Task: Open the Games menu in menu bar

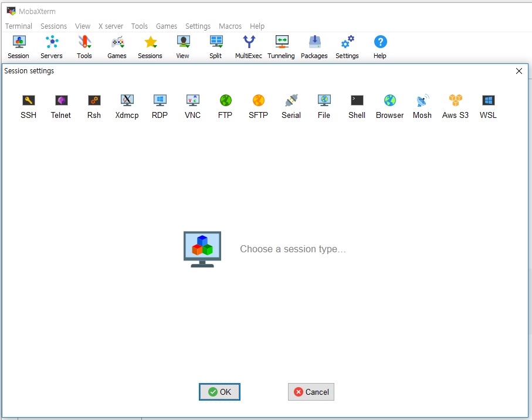Action: pyautogui.click(x=166, y=26)
